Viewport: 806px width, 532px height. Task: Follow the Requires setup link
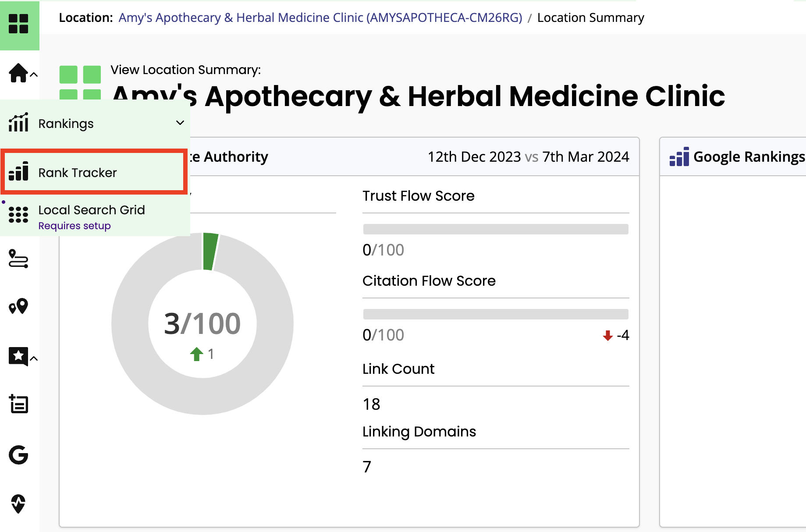pos(75,226)
